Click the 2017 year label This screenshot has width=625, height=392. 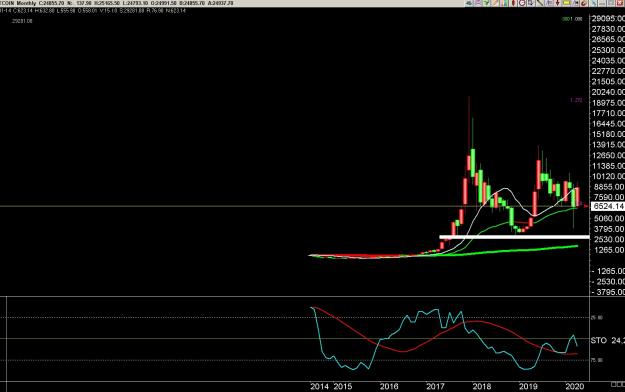point(435,386)
